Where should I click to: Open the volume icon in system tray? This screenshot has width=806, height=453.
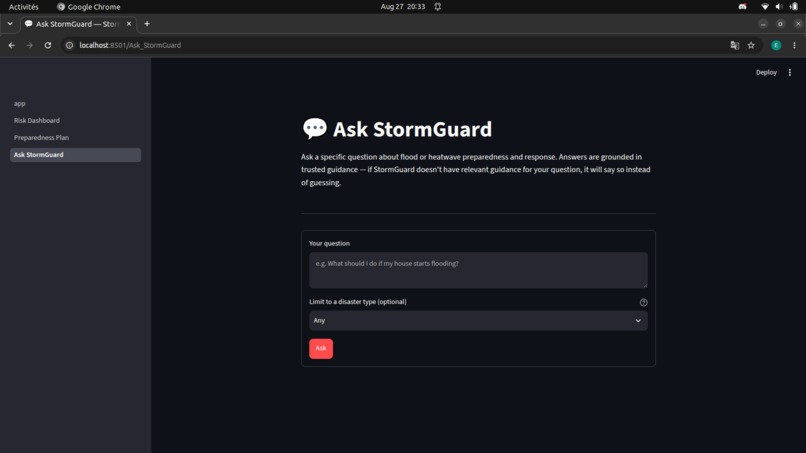(x=779, y=7)
